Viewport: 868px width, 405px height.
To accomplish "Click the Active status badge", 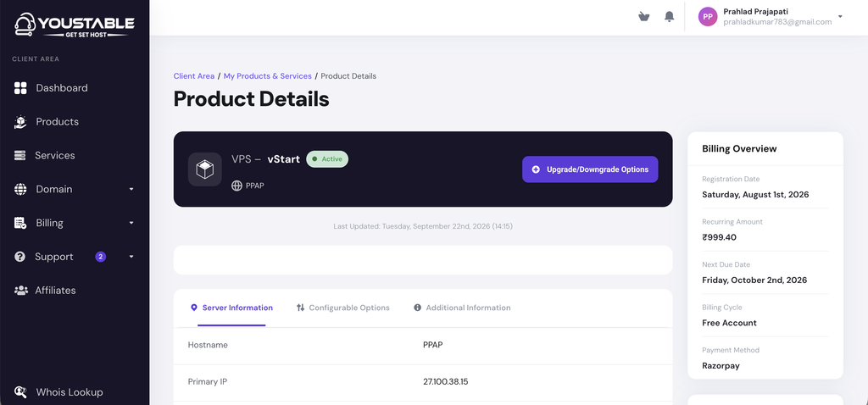I will [x=327, y=159].
